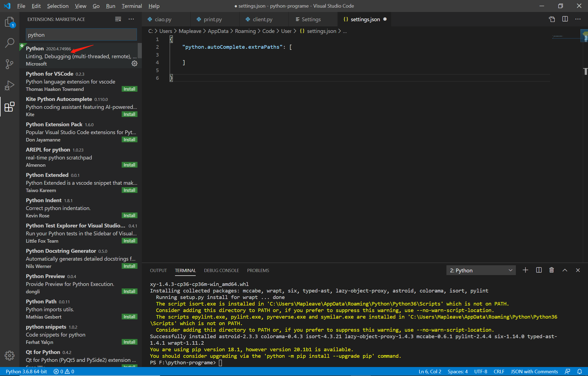Screen dimensions: 588x376
Task: Open the Run and Debug view
Action: [x=10, y=85]
